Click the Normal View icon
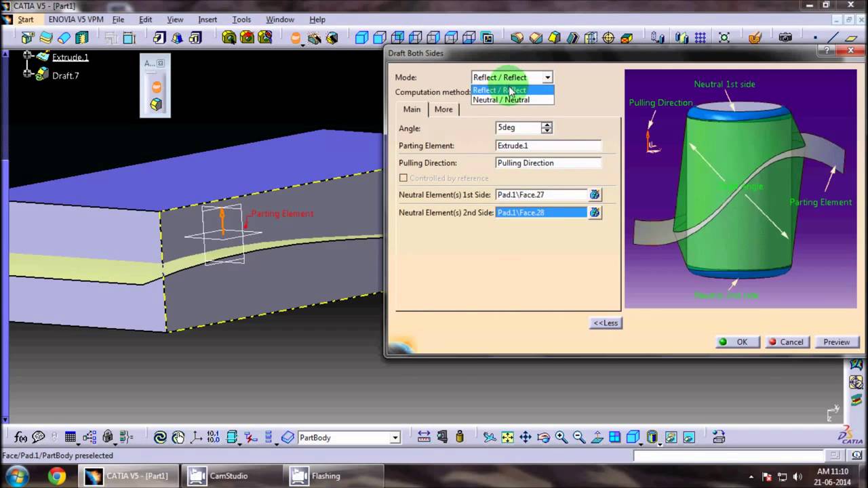This screenshot has width=868, height=488. (597, 438)
